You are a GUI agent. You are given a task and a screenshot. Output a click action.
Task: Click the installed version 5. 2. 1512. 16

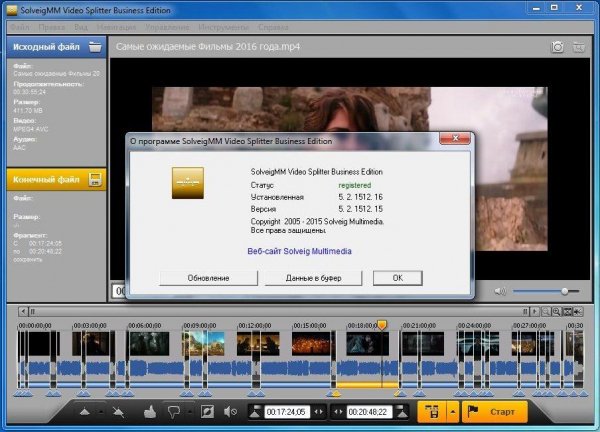point(360,197)
